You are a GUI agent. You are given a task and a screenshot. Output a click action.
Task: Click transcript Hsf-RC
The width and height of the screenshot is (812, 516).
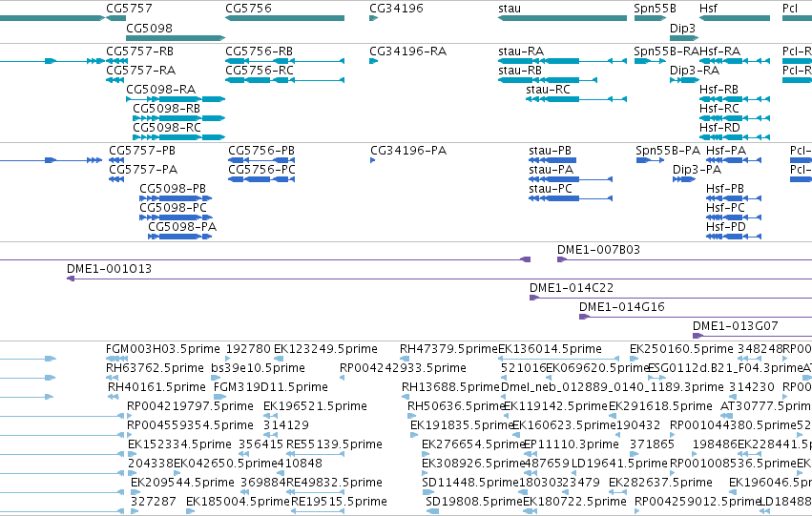(x=719, y=109)
